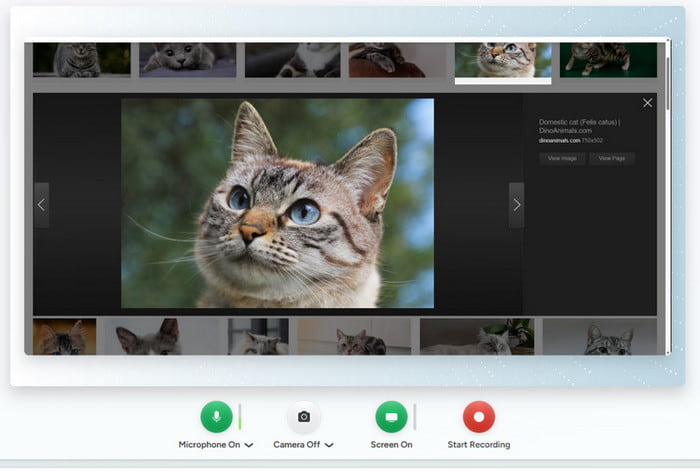
Task: Toggle the green Screen On button
Action: click(391, 417)
